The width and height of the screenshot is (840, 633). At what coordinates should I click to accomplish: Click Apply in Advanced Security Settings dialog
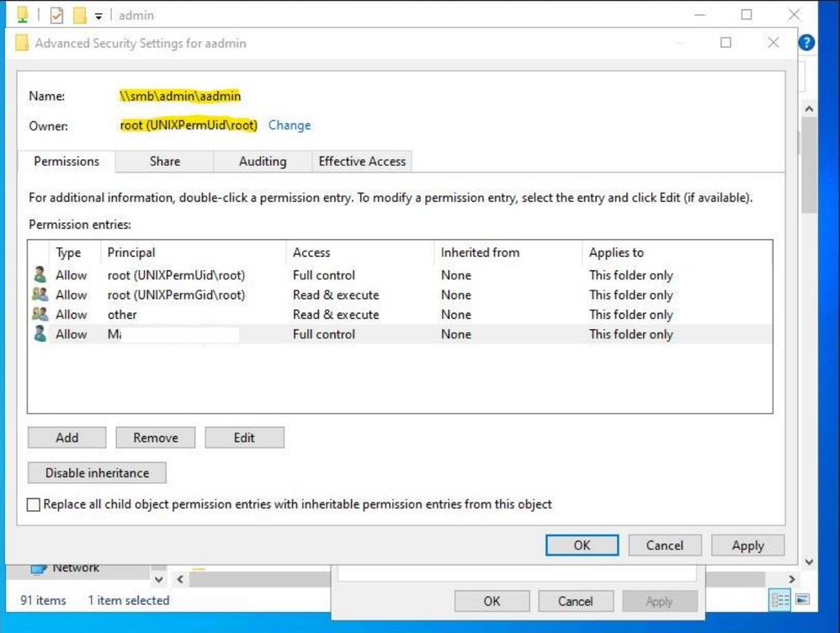(748, 545)
